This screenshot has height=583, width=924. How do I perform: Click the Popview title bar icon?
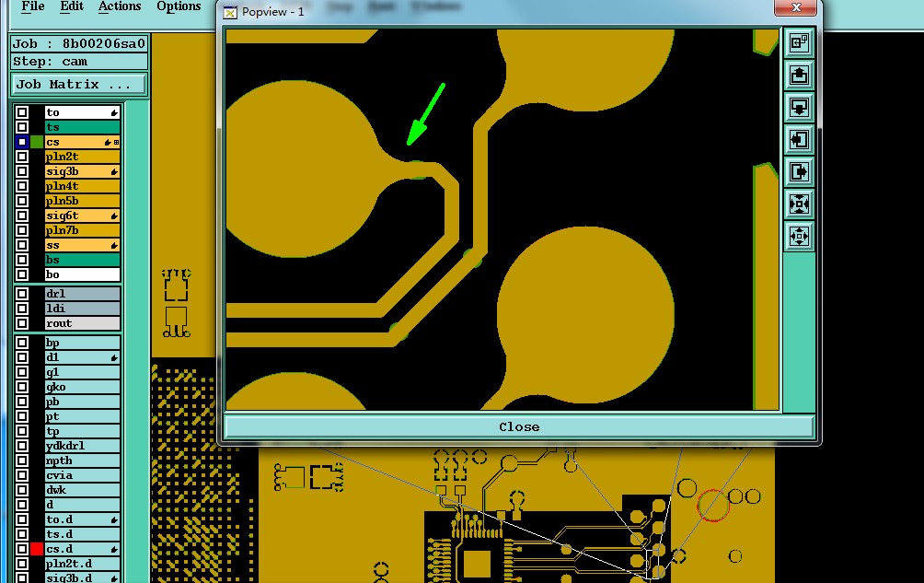pyautogui.click(x=230, y=12)
